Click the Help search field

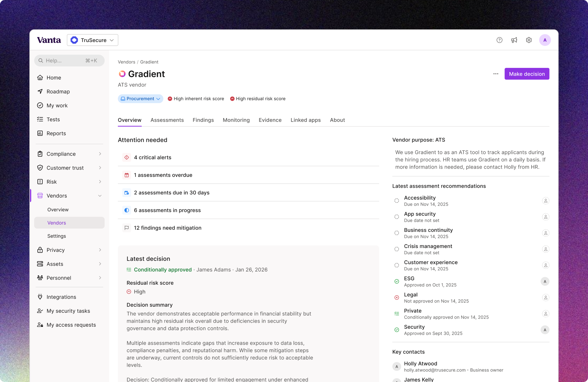tap(69, 61)
